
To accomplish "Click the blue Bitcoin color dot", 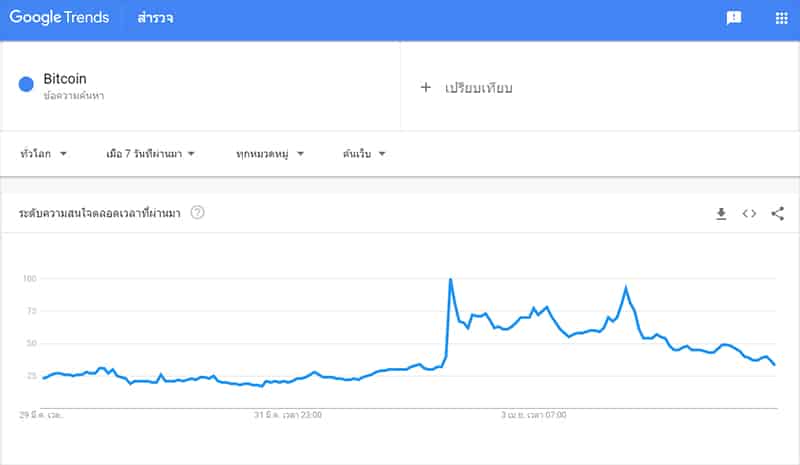I will [x=26, y=84].
